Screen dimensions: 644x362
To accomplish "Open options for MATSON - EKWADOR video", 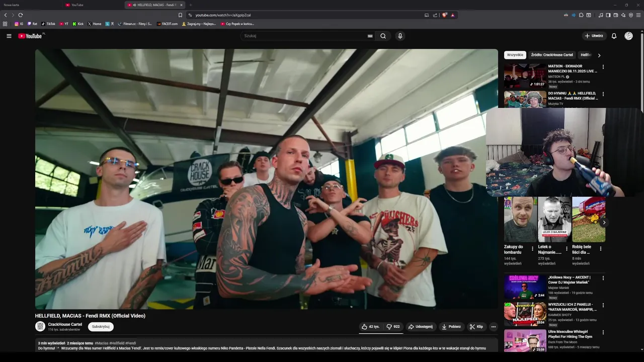I will click(603, 67).
